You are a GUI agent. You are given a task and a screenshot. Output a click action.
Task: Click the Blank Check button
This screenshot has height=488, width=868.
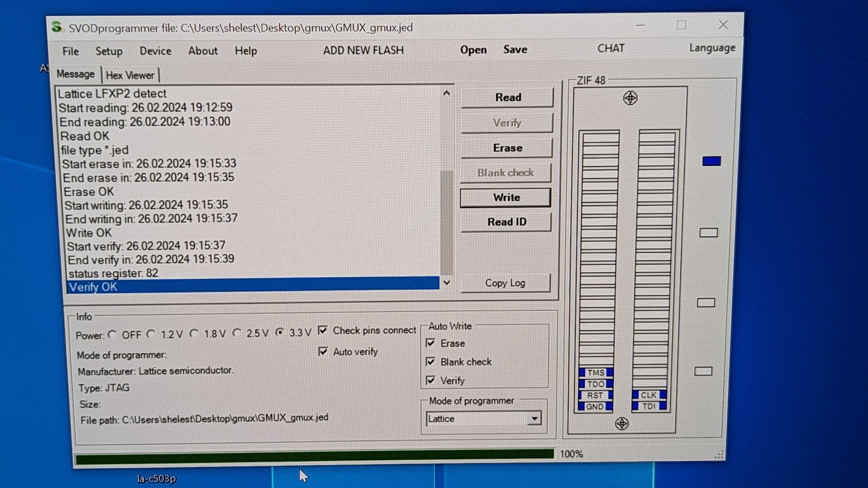coord(505,173)
